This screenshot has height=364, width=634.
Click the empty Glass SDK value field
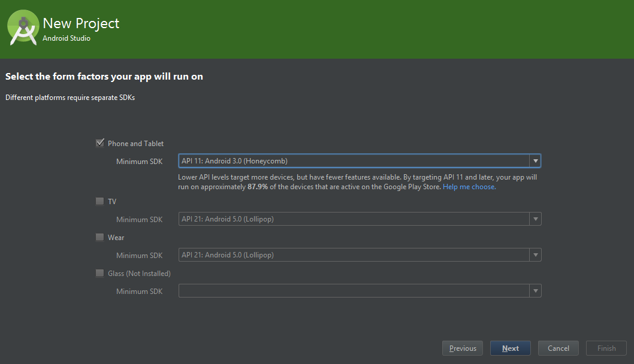[x=354, y=291]
